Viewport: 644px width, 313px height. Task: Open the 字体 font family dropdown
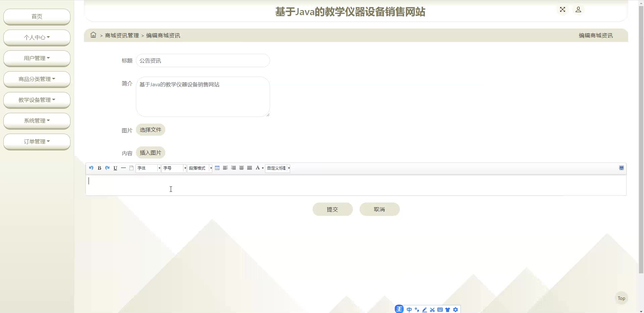(x=148, y=168)
